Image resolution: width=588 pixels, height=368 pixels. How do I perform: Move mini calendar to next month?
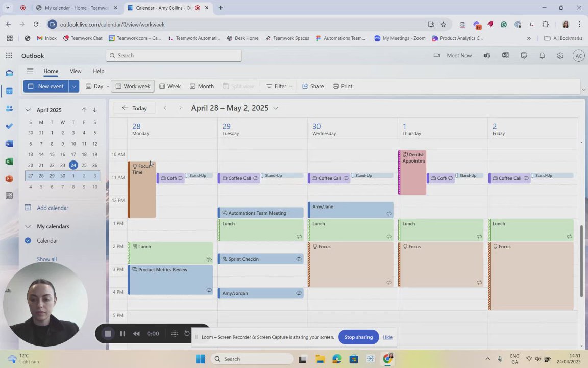click(95, 110)
